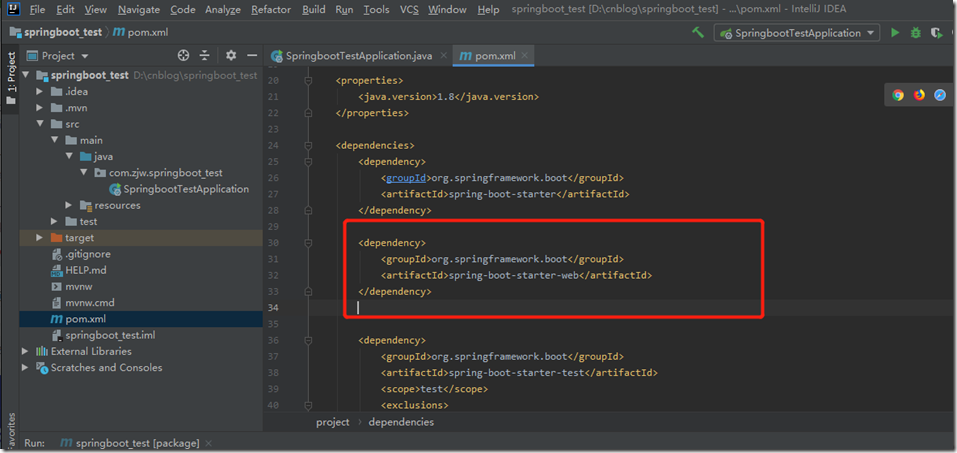957x453 pixels.
Task: Select mvnw.cmd in project tree
Action: (90, 302)
